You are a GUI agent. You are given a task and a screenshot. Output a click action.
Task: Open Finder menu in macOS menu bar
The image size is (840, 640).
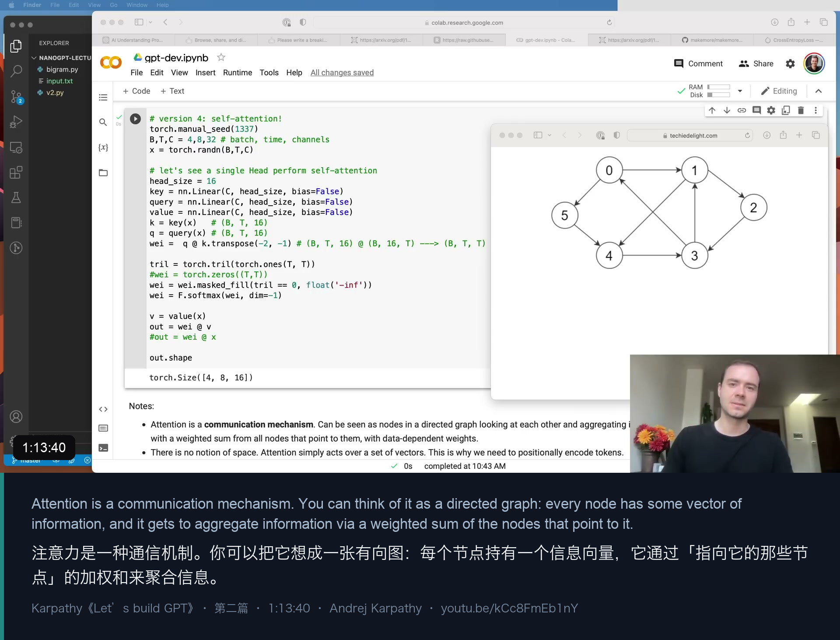(x=32, y=5)
